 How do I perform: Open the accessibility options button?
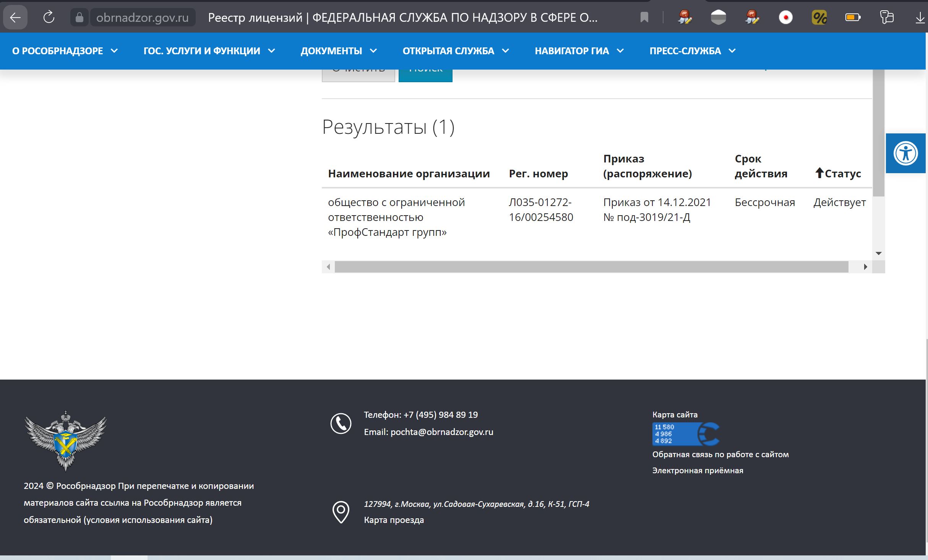[x=905, y=153]
